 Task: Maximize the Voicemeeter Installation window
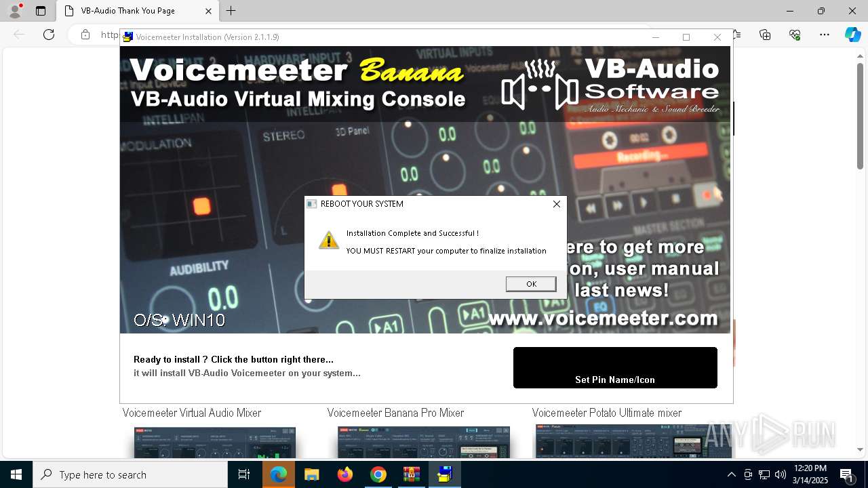[686, 37]
